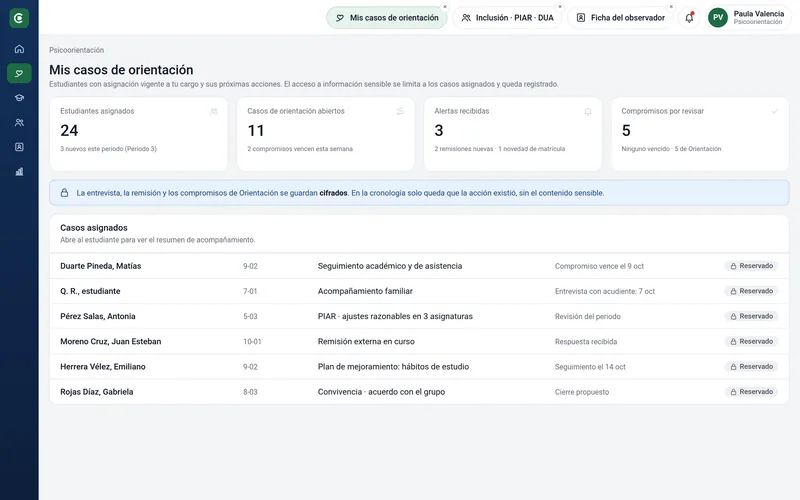Switch to Inclusión · PIAR · DUA tab
The height and width of the screenshot is (500, 800).
[x=507, y=18]
